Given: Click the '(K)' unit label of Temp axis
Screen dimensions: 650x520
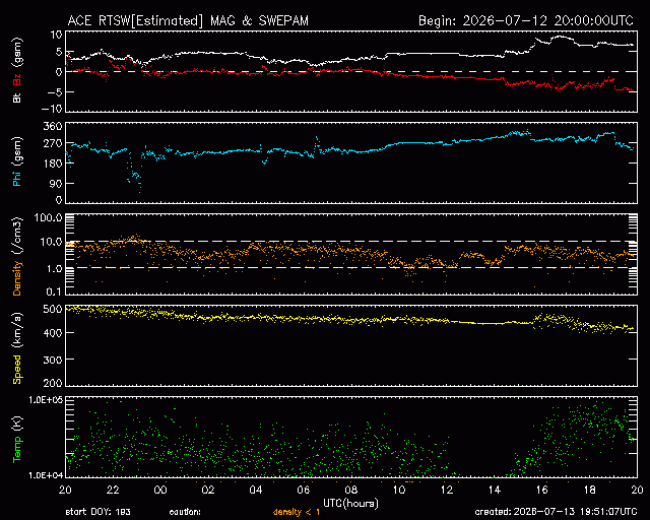Looking at the screenshot, I should pyautogui.click(x=17, y=424).
